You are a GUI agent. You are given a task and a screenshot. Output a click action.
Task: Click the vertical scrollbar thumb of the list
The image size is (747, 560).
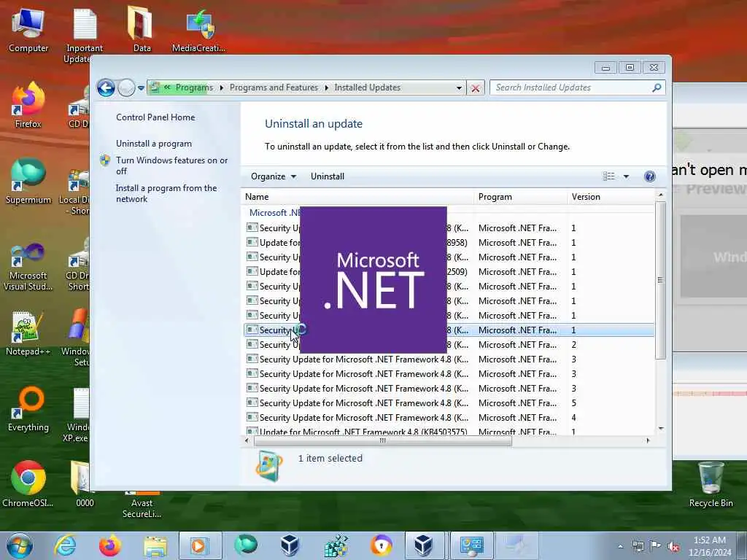[660, 280]
